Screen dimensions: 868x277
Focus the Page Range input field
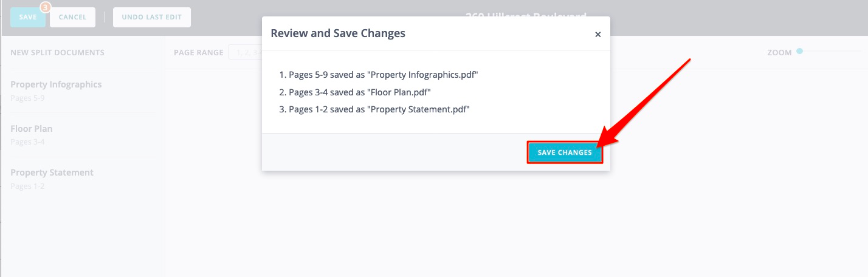pos(244,53)
